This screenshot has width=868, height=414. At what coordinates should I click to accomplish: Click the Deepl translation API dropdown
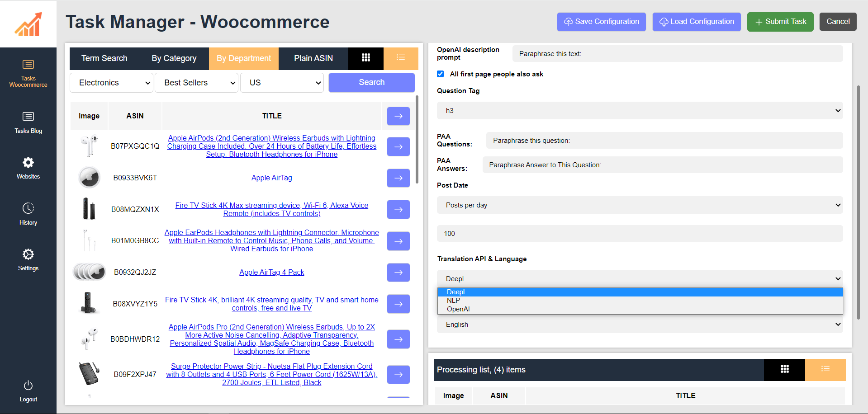640,279
